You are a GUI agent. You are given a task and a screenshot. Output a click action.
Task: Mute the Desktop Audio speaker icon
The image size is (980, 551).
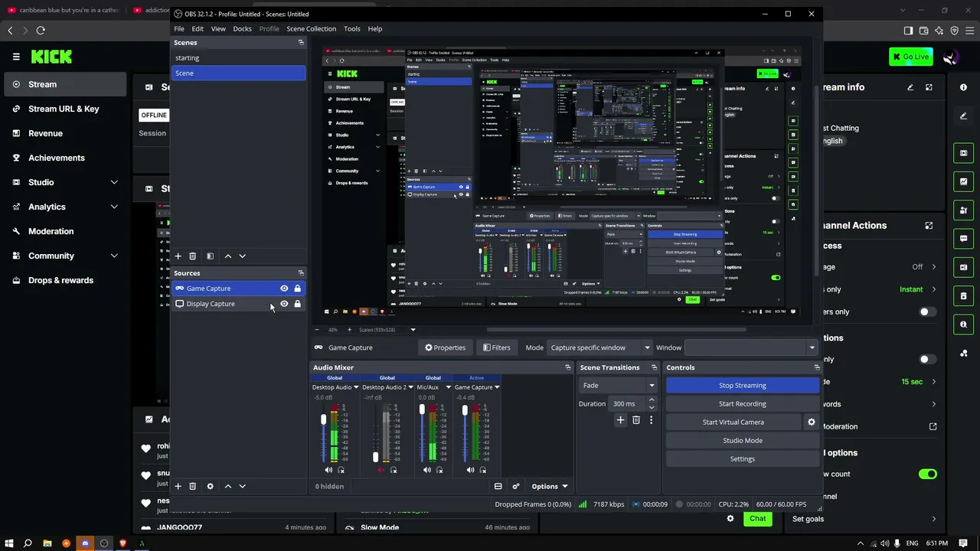[328, 470]
